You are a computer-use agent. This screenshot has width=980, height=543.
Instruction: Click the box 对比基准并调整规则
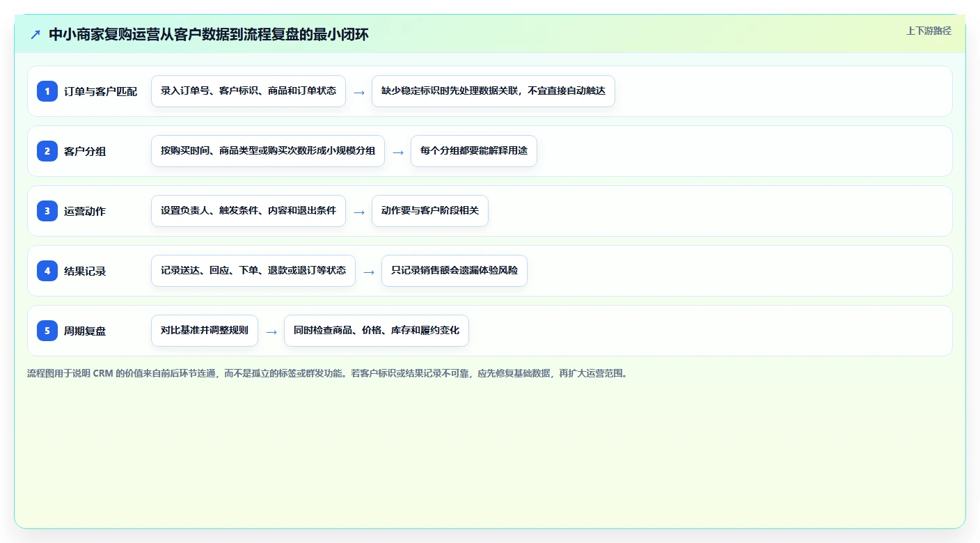click(205, 331)
